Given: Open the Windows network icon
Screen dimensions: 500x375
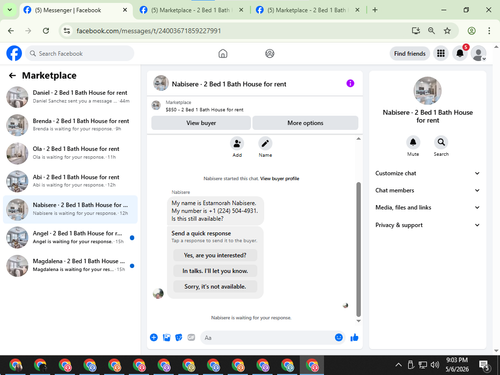Looking at the screenshot, I should pyautogui.click(x=423, y=365).
